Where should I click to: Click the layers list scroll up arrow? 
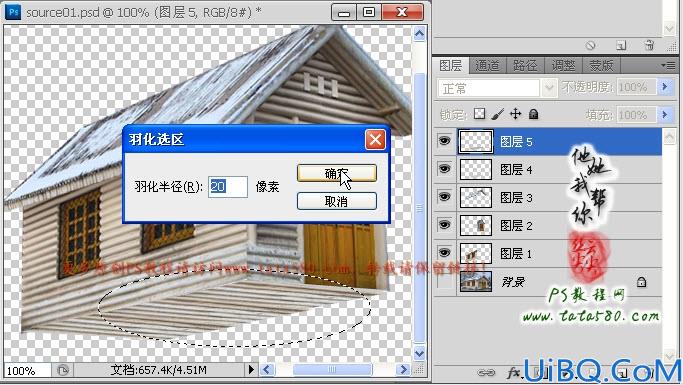669,138
